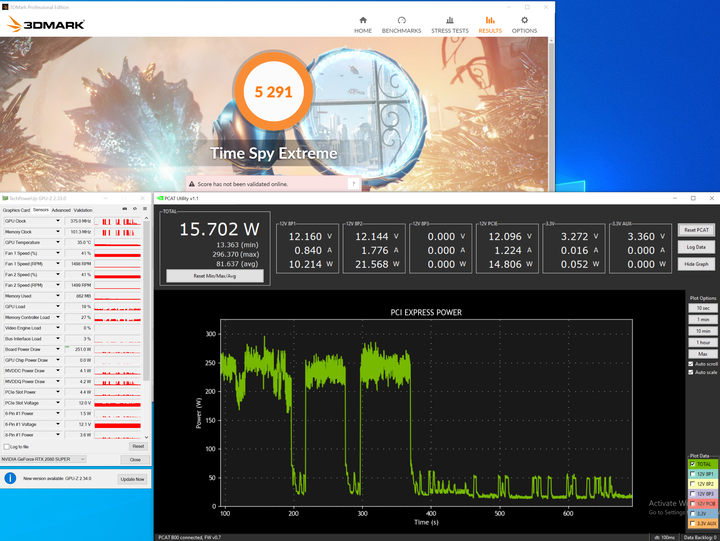Image resolution: width=720 pixels, height=541 pixels.
Task: Disable Auto scale in PCAT plot options
Action: coord(691,372)
